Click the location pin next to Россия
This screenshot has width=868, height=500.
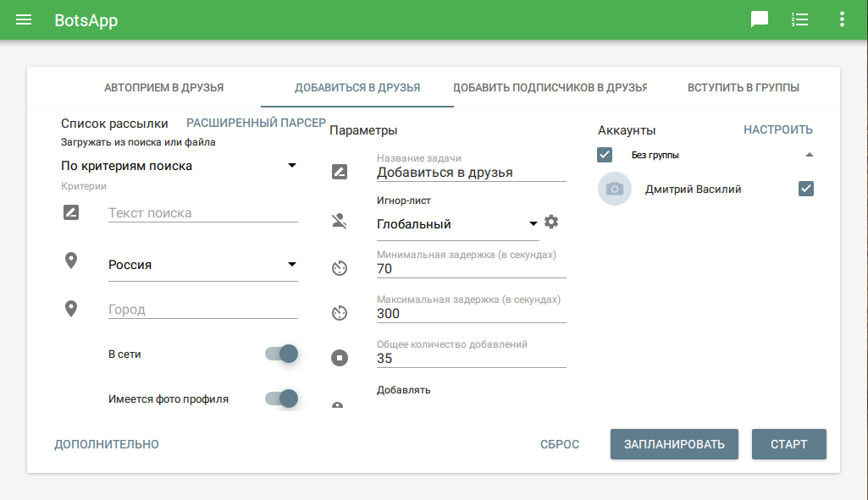pyautogui.click(x=71, y=261)
